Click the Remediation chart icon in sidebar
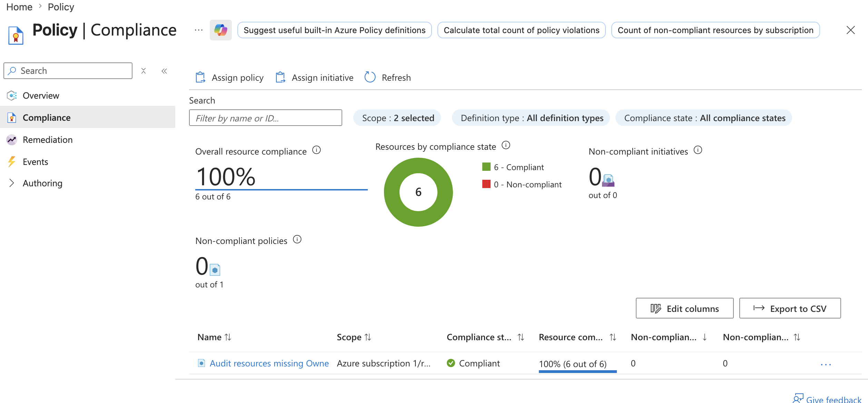 coord(12,140)
